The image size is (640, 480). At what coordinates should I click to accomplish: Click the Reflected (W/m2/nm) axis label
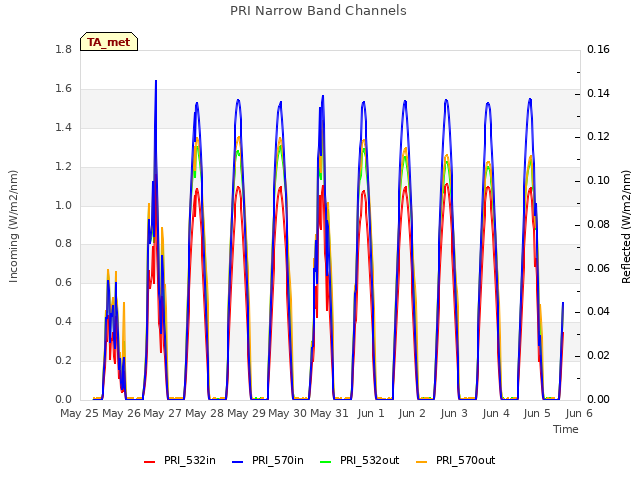tap(626, 227)
